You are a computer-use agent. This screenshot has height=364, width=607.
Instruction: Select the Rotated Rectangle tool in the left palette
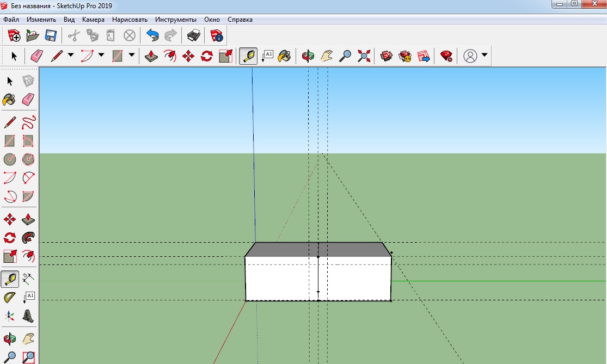point(28,141)
